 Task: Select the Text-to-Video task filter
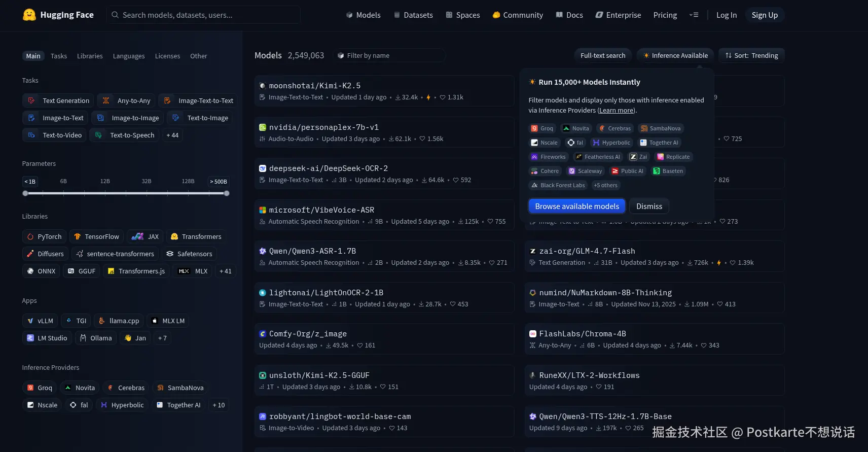55,135
